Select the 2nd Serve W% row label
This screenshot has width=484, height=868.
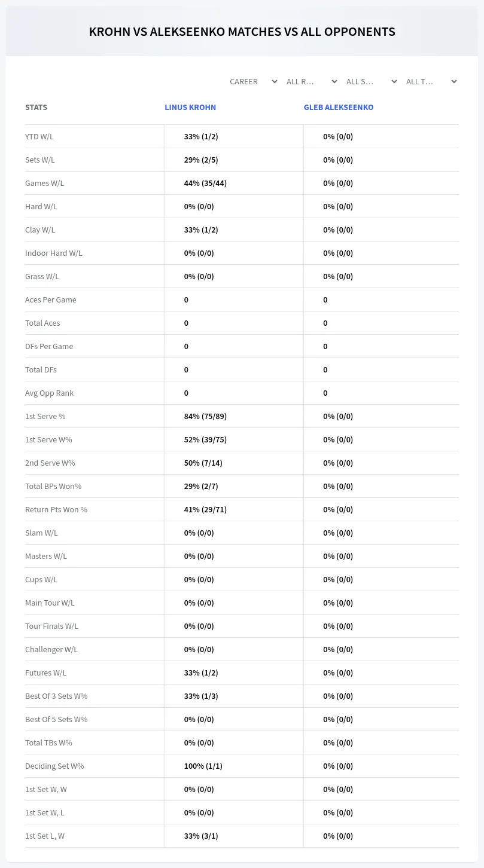pos(50,463)
